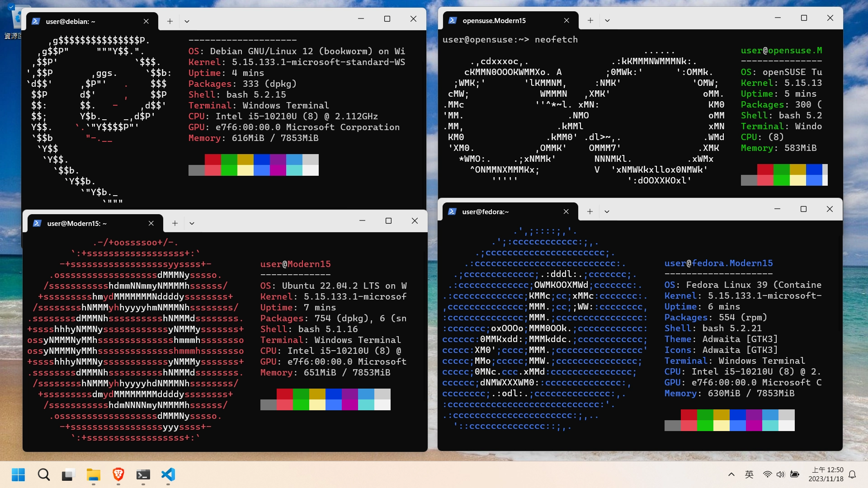The width and height of the screenshot is (868, 488).
Task: Expand the tab dropdown in the openSUSE window
Action: [x=608, y=20]
